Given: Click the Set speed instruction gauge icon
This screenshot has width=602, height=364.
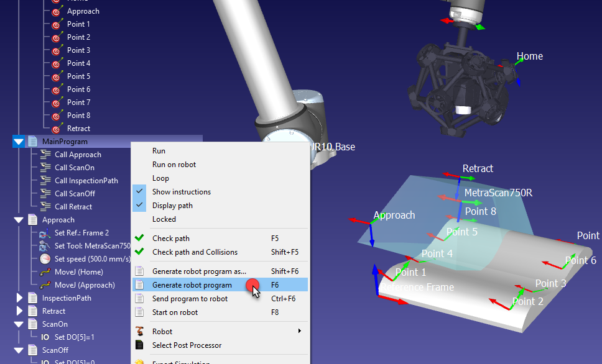Looking at the screenshot, I should 45,259.
